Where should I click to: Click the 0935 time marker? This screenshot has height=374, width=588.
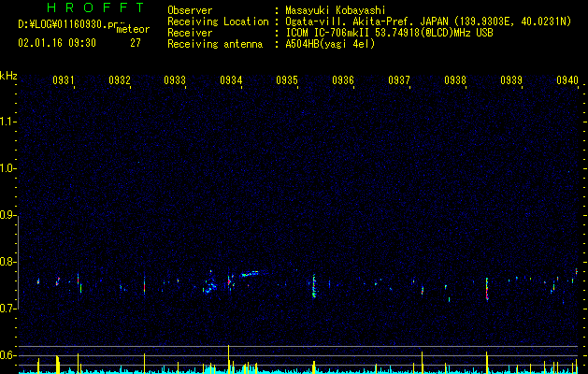click(x=287, y=80)
